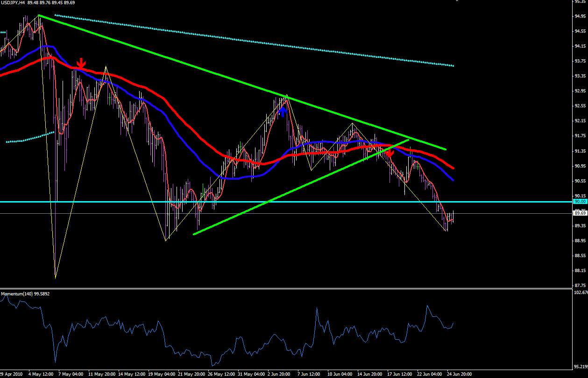Click the cyan horizontal line at 90.00
Screen dimensions: 588x378
[286, 202]
